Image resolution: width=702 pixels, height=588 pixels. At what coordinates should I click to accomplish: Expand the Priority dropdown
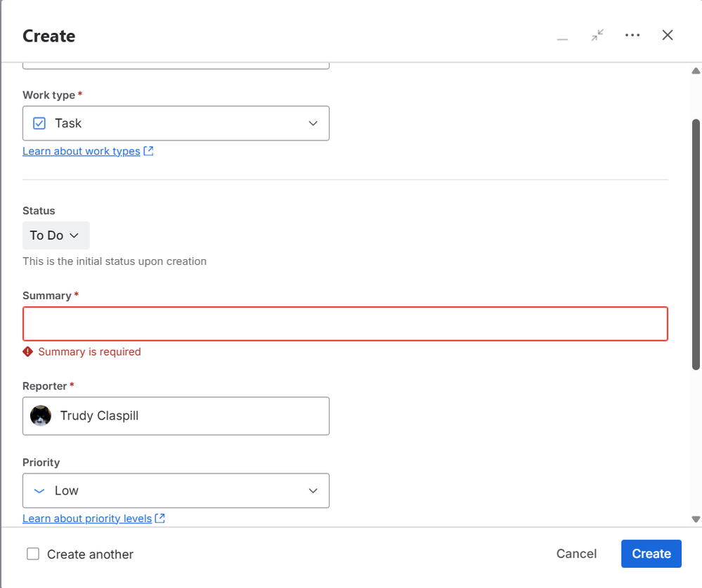(x=313, y=491)
